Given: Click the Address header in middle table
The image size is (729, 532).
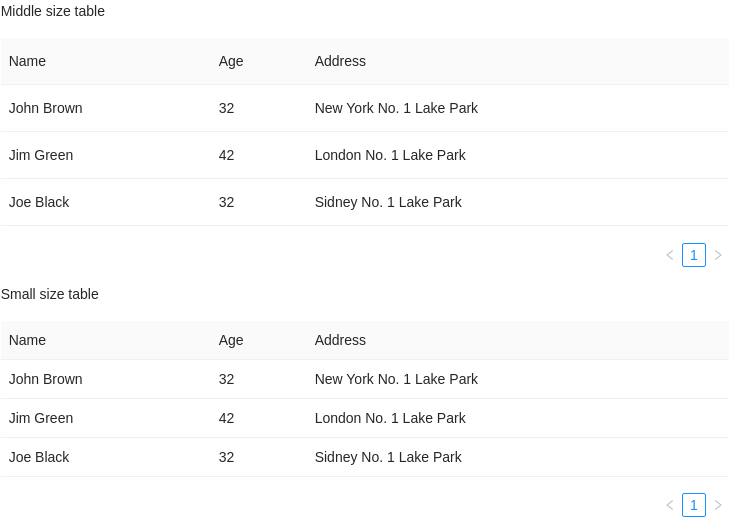Looking at the screenshot, I should click(x=340, y=61).
